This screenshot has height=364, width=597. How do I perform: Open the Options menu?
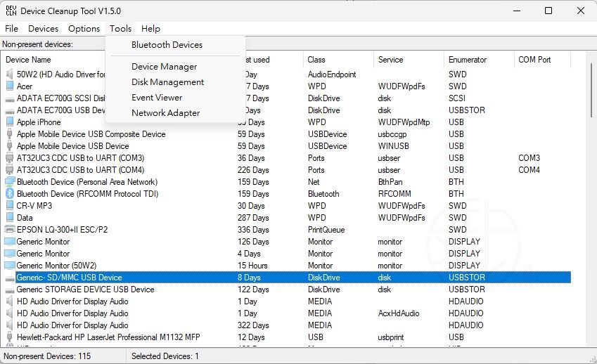click(x=84, y=29)
